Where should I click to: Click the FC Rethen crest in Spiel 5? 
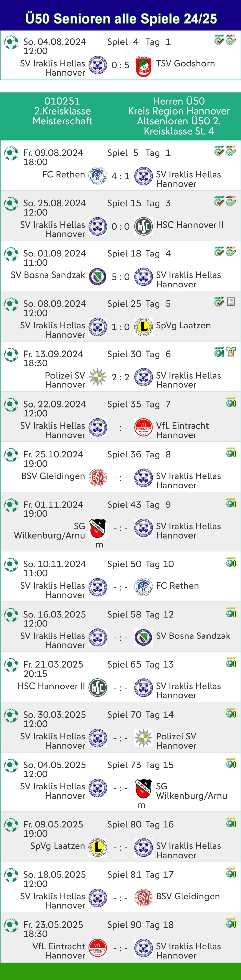tap(97, 176)
